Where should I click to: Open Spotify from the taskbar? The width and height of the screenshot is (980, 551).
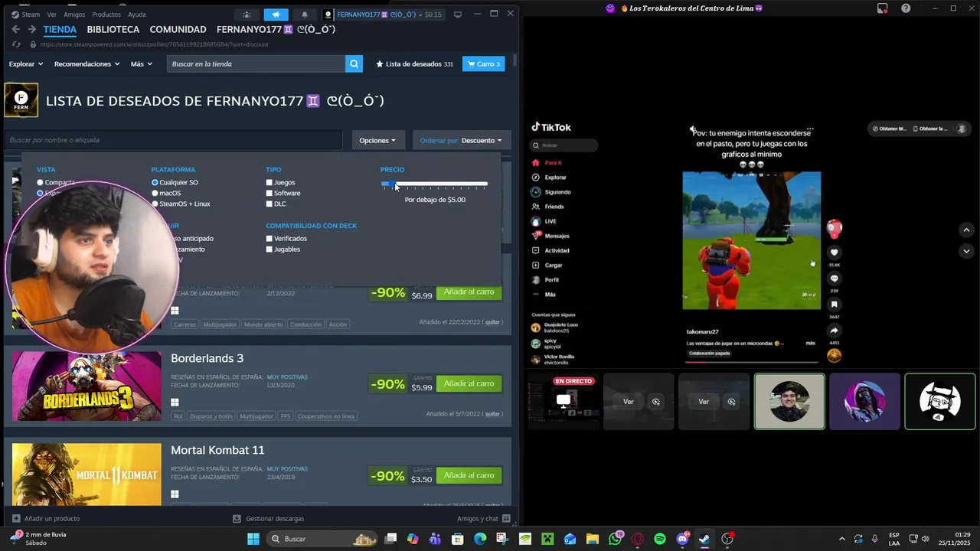[660, 539]
